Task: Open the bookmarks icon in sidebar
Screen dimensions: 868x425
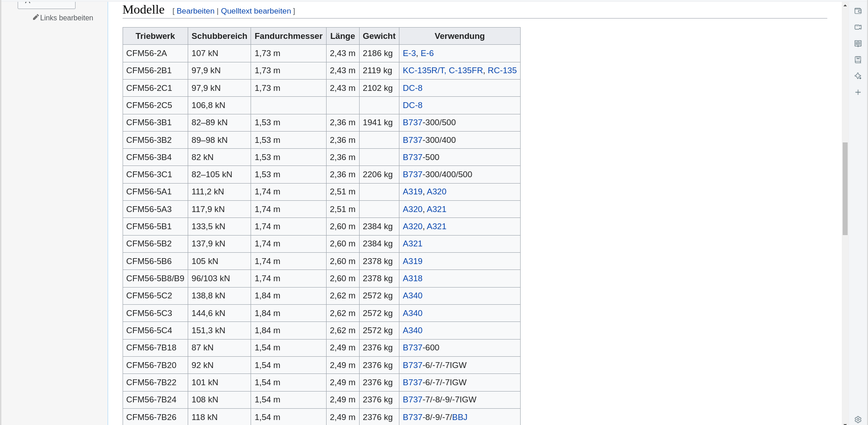Action: (858, 60)
